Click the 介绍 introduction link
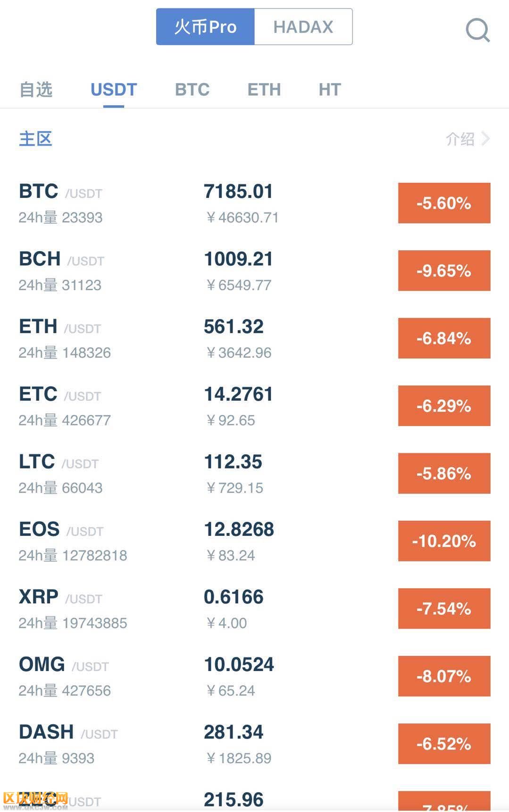This screenshot has width=509, height=812. tap(460, 139)
